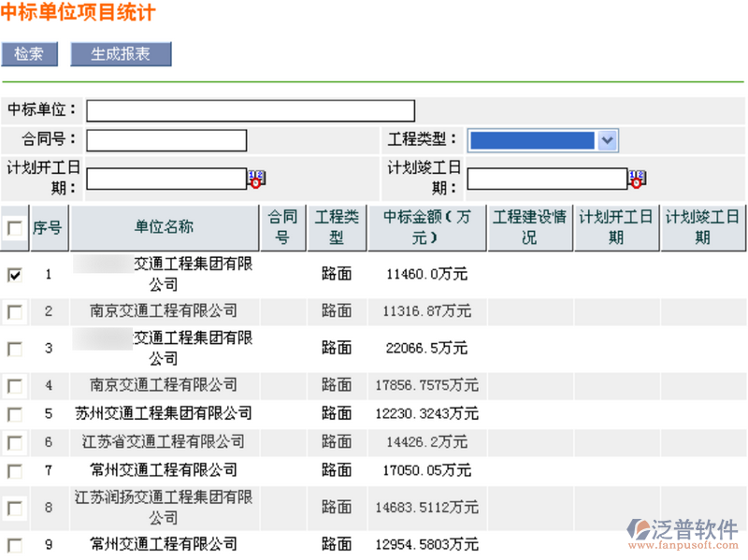Open calendar picker for 计划开工日期
The image size is (748, 560).
255,179
